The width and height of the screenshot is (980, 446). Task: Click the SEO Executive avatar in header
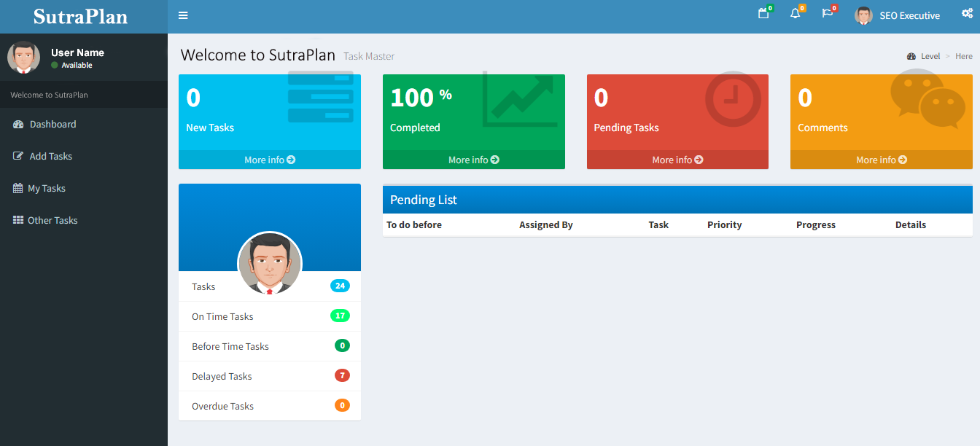pyautogui.click(x=863, y=15)
